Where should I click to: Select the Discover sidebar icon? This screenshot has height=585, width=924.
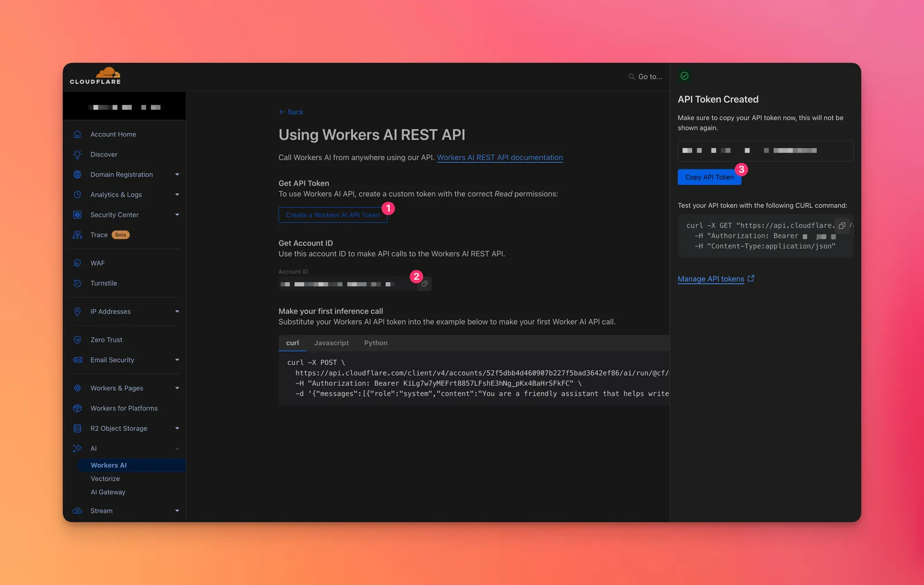click(x=77, y=154)
